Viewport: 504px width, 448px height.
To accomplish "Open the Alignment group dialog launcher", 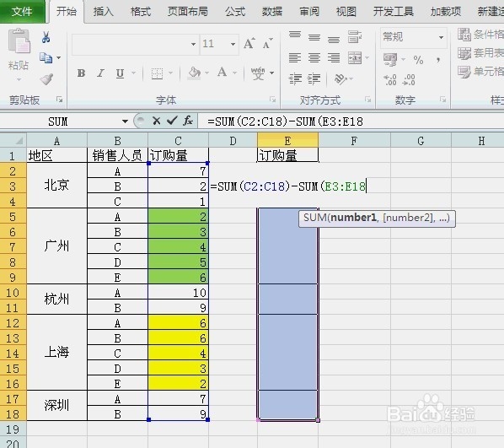I will tap(367, 100).
